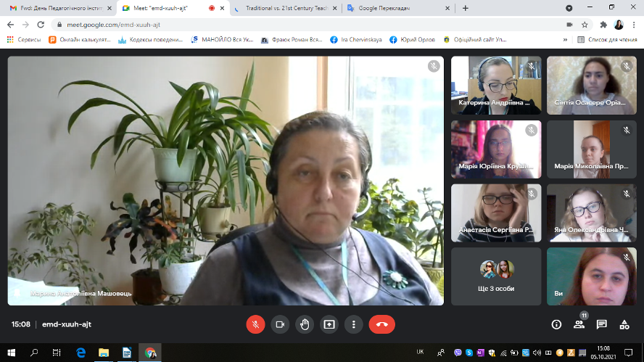Open Ira Chervinskaya Facebook bookmark
Viewport: 644px width, 362px height.
tap(356, 40)
